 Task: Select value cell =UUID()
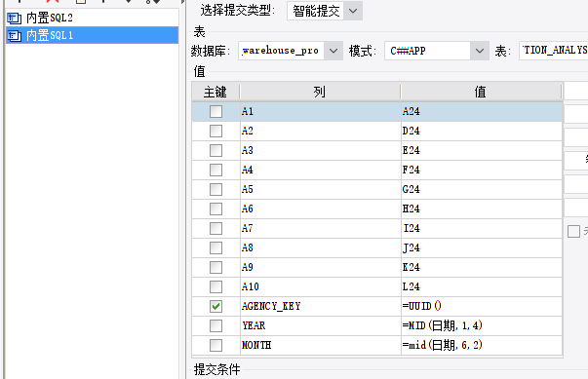pos(481,306)
